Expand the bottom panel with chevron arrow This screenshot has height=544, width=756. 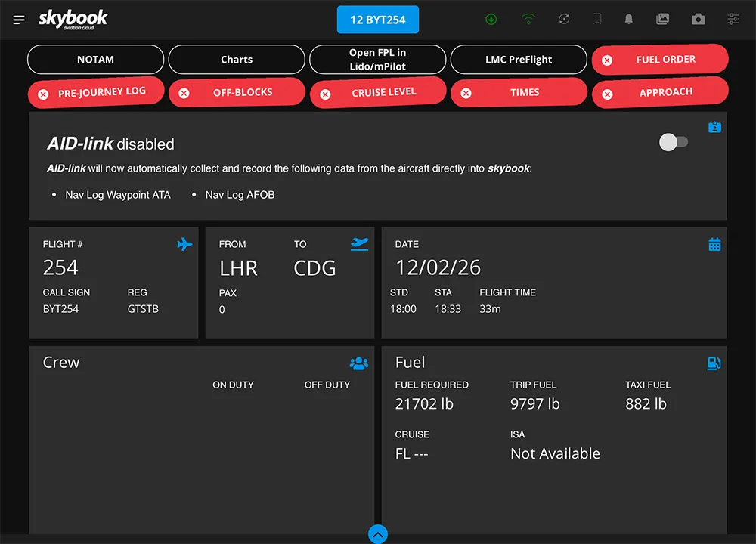point(378,533)
